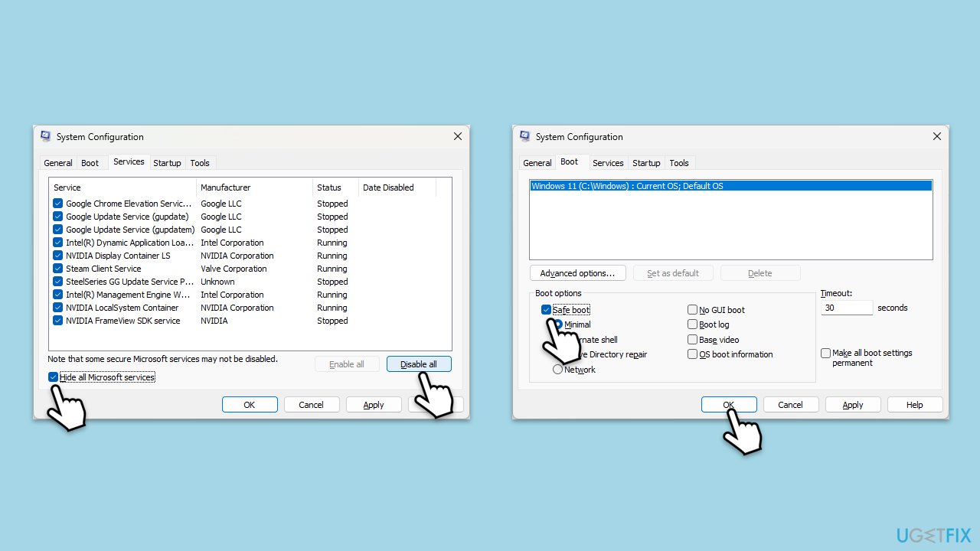The image size is (980, 551).
Task: Click Apply in Services window
Action: [x=374, y=405]
